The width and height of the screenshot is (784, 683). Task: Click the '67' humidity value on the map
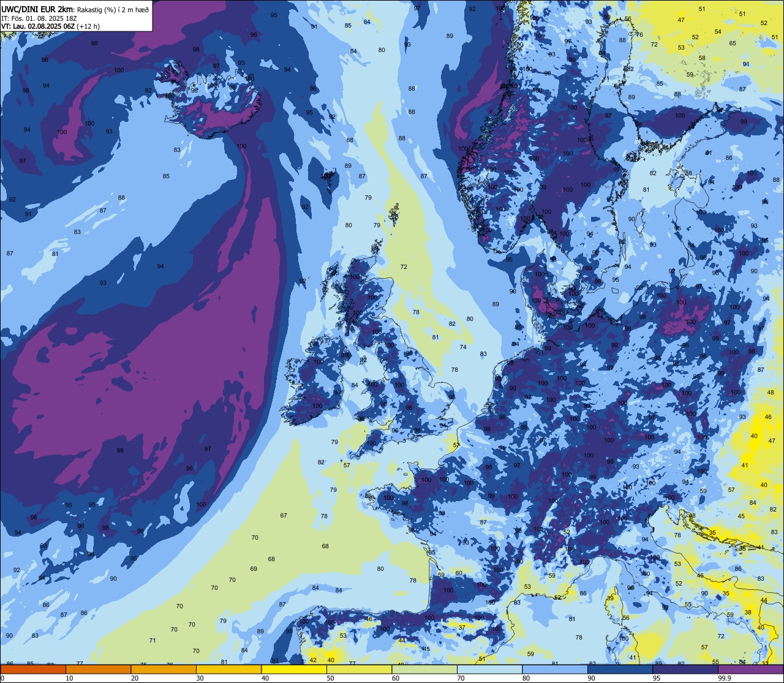point(284,516)
